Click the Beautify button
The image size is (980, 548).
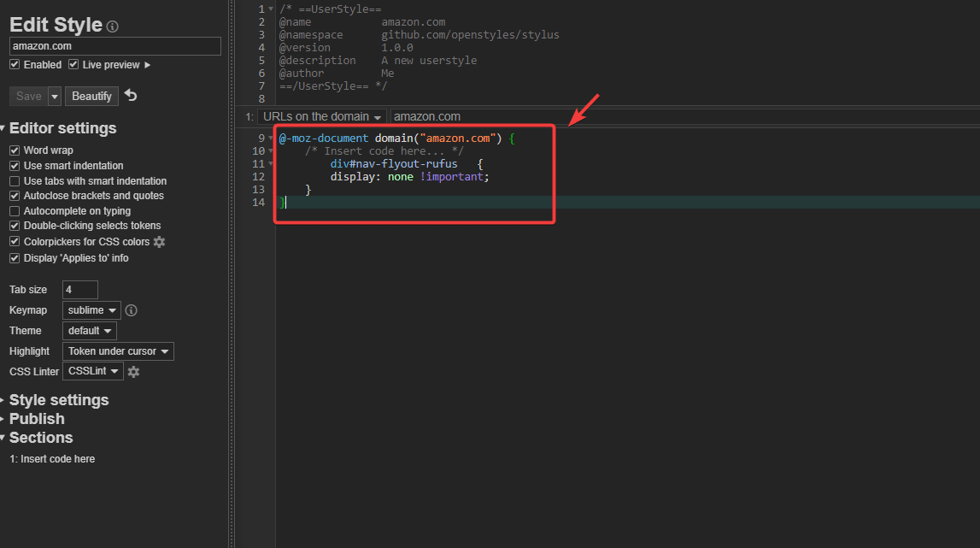coord(91,96)
